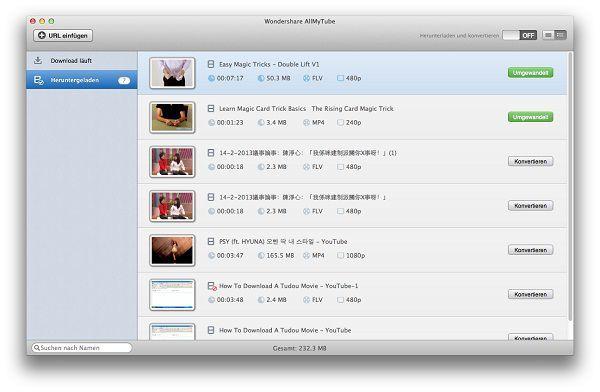Viewport: 600px width, 392px height.
Task: Open the Download läuft tab
Action: 82,60
